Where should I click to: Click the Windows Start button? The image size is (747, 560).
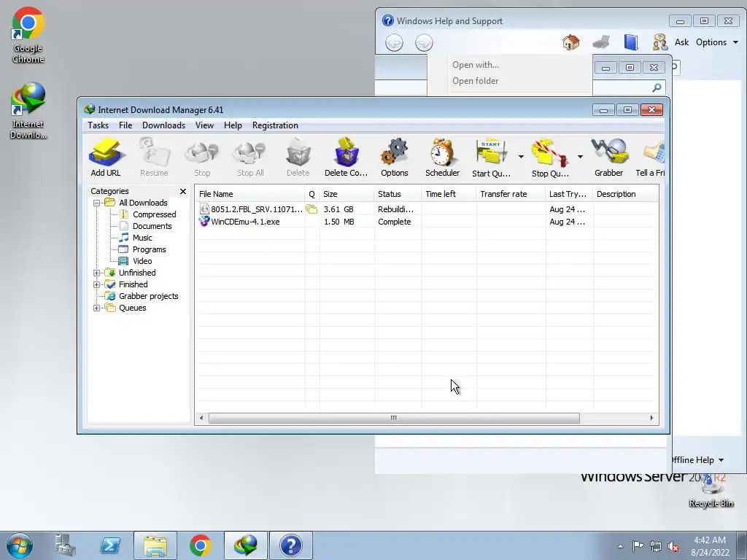(x=20, y=545)
